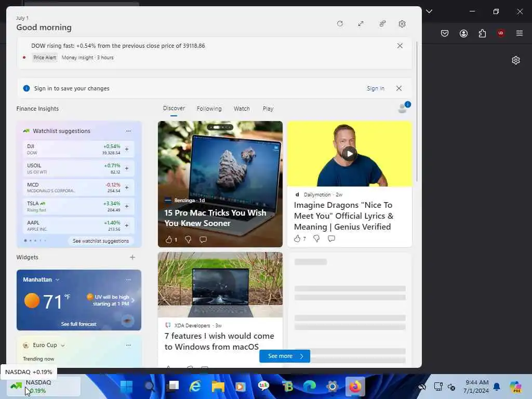Open 7 features Windows from macOS article
This screenshot has height=399, width=532.
[219, 341]
